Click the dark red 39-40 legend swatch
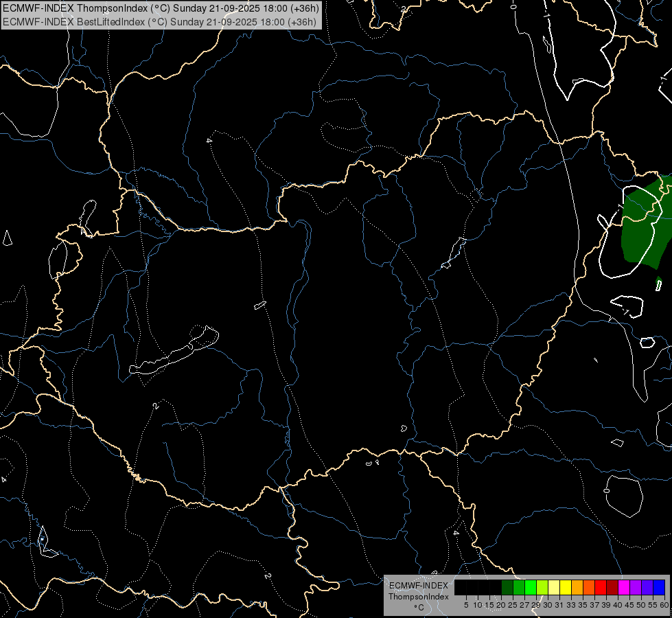The image size is (672, 618). pyautogui.click(x=612, y=587)
